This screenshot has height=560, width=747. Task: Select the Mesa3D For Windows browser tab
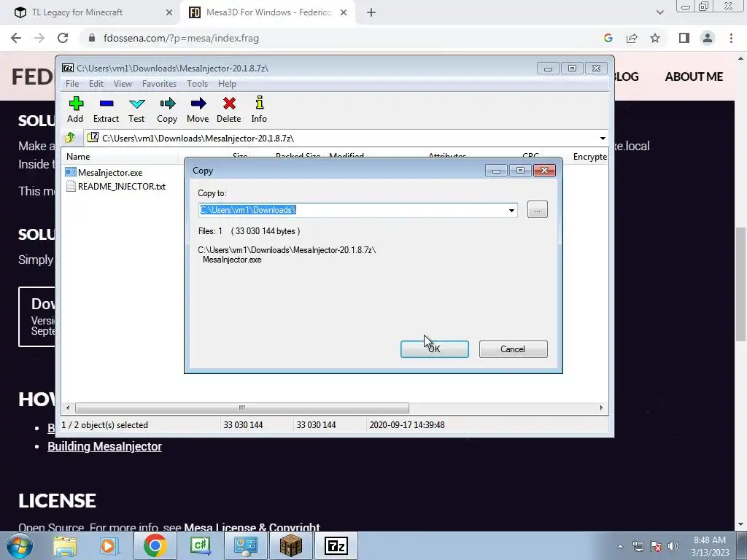(x=268, y=12)
